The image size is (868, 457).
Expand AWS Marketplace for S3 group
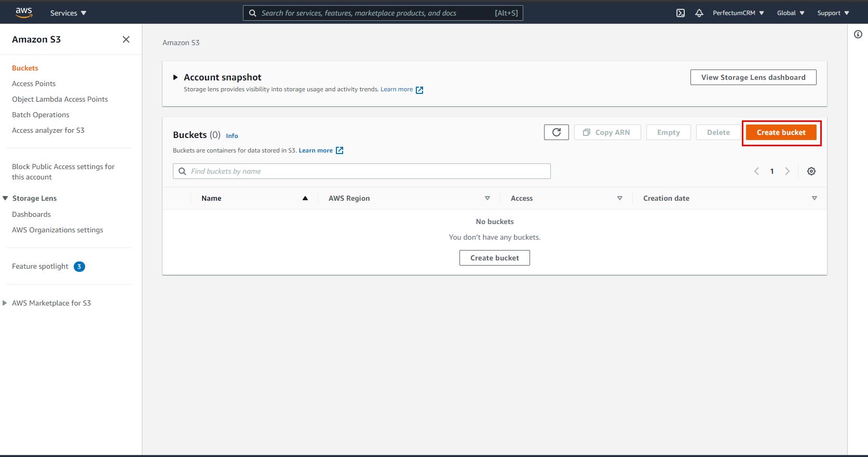click(x=5, y=303)
